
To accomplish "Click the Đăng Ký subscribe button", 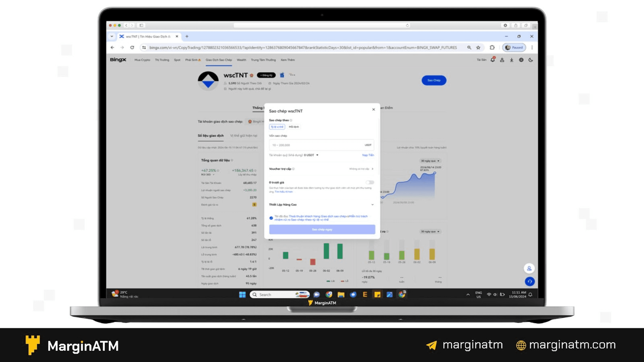I will pyautogui.click(x=266, y=75).
